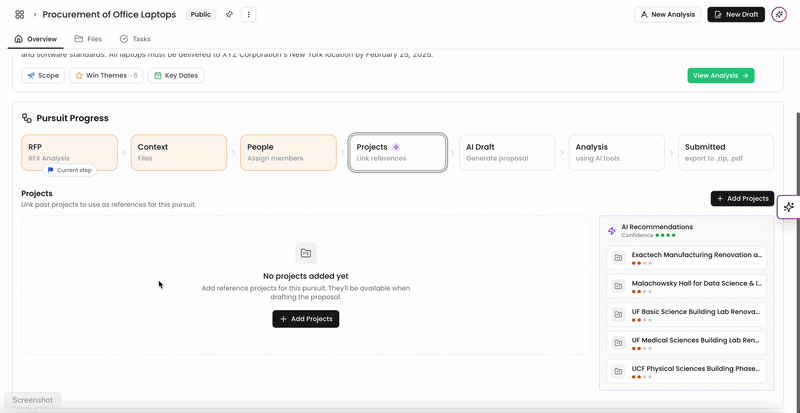Open Malachowsky Hall for Data Science recommendation
The width and height of the screenshot is (800, 413).
(686, 286)
